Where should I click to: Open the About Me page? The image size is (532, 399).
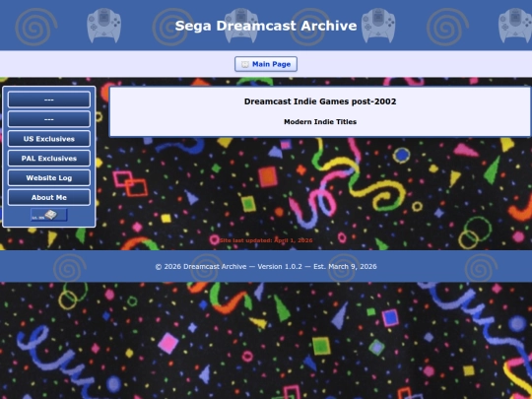(49, 197)
